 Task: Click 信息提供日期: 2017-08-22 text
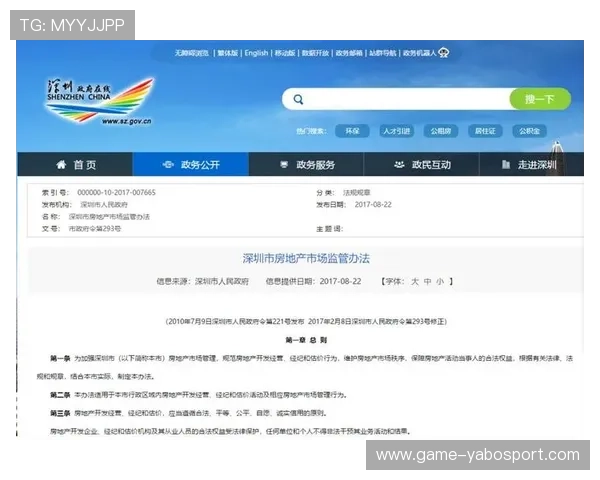click(313, 282)
